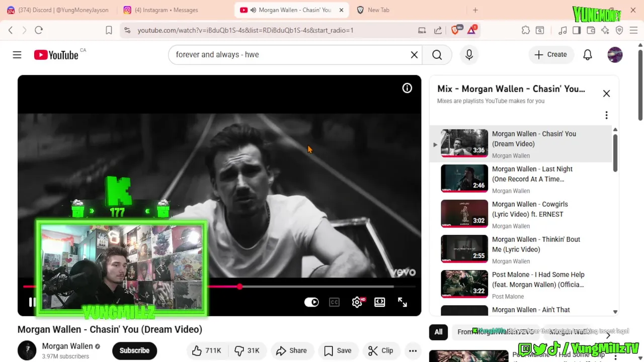The height and width of the screenshot is (362, 644).
Task: Open a new browser tab with plus
Action: coord(475,10)
